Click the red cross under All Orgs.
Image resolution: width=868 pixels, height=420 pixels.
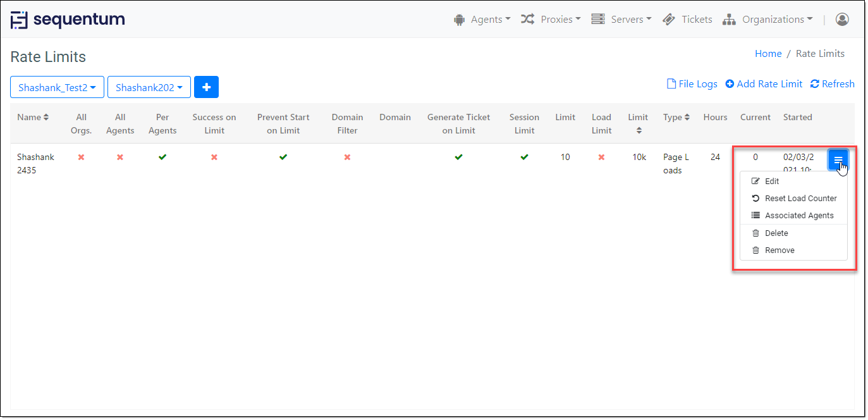pyautogui.click(x=81, y=157)
